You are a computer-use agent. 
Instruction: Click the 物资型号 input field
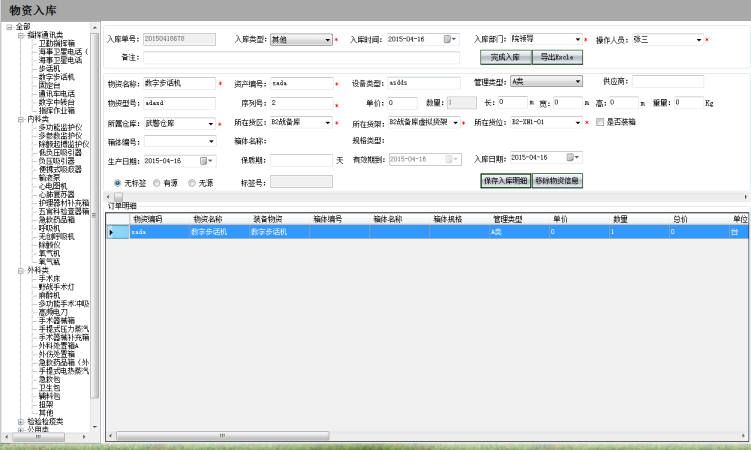coord(179,103)
